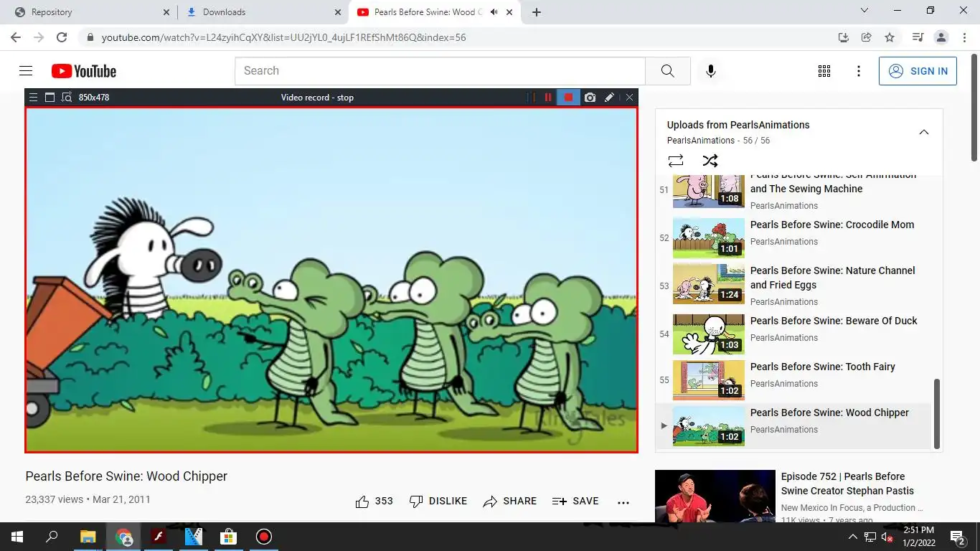Click SAVE to playlist button

pos(575,501)
